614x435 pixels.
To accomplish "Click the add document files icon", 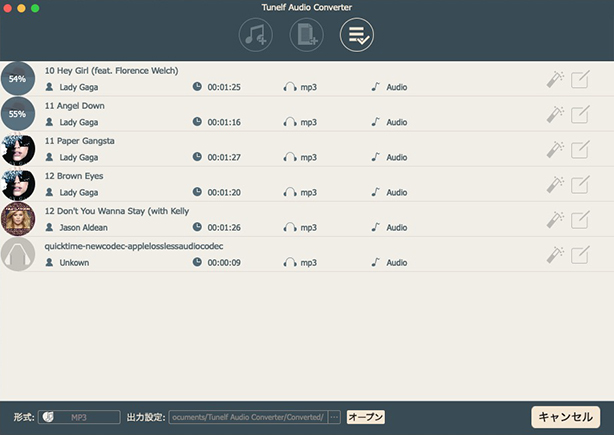I will [306, 35].
